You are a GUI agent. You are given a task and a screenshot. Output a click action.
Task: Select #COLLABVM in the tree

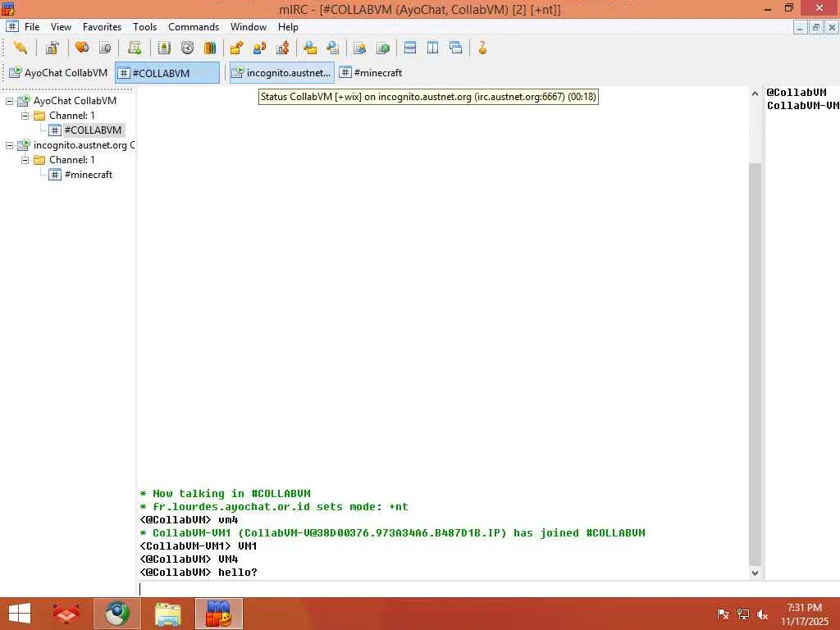[x=92, y=130]
